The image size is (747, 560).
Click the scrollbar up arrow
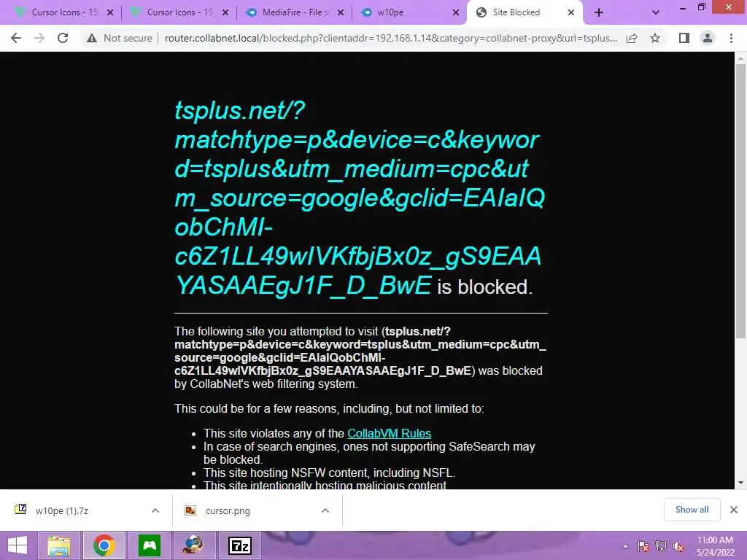point(740,58)
